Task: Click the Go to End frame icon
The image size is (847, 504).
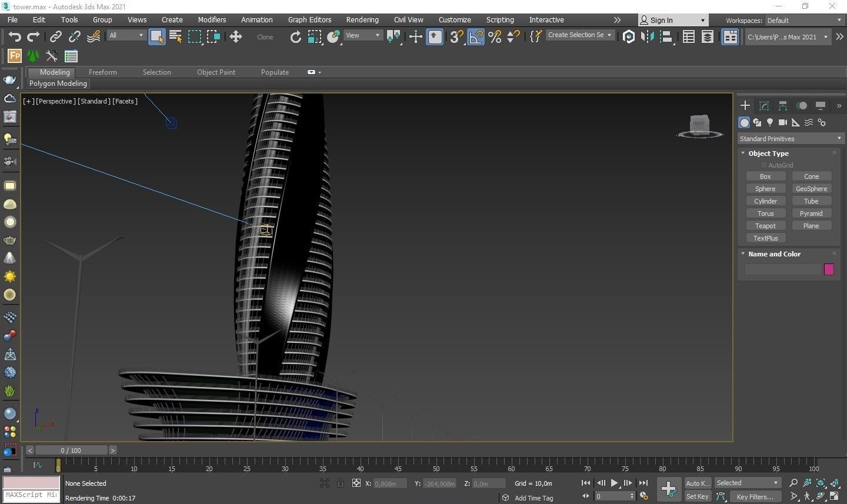Action: point(643,483)
